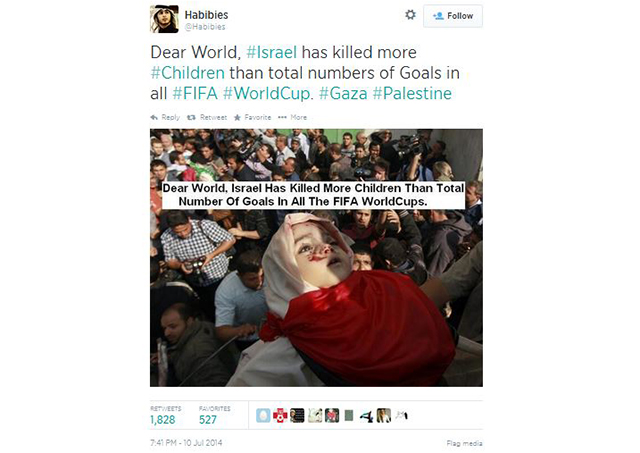The width and height of the screenshot is (640, 453).
Task: Click the Follow button
Action: tap(453, 16)
